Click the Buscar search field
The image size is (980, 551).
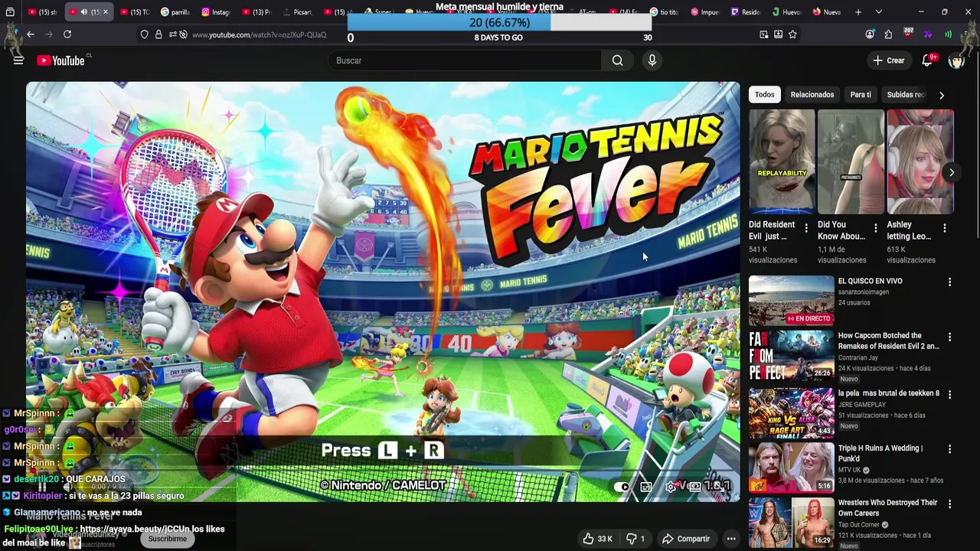pos(465,60)
